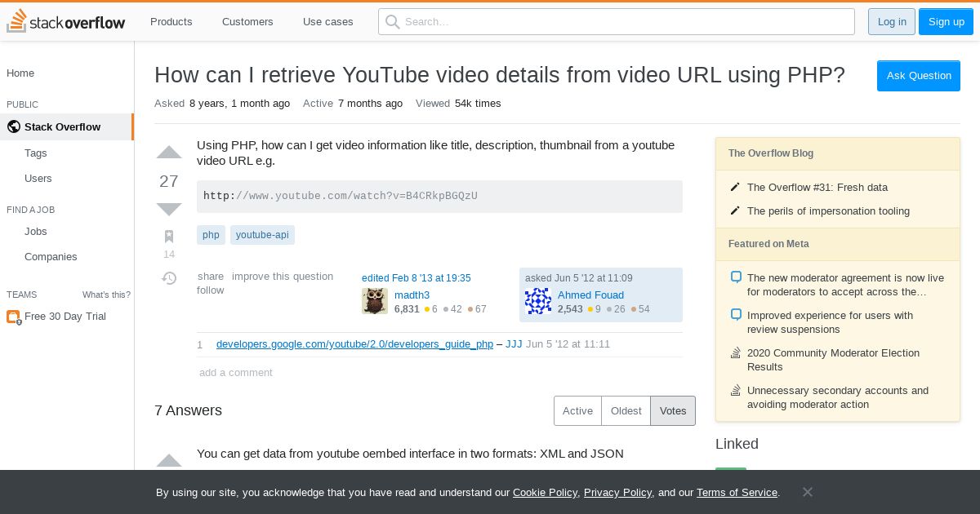Click the Log in button
The height and width of the screenshot is (514, 980).
coord(892,21)
